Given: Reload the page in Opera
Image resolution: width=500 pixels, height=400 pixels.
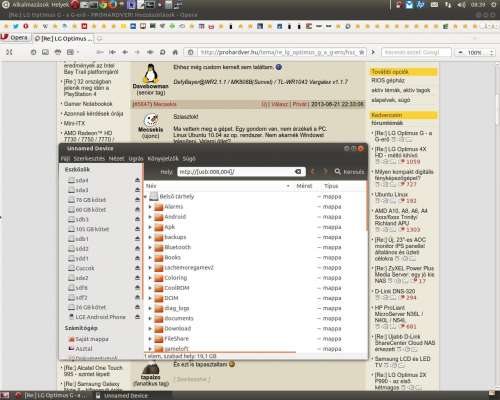Looking at the screenshot, I should pyautogui.click(x=162, y=52).
